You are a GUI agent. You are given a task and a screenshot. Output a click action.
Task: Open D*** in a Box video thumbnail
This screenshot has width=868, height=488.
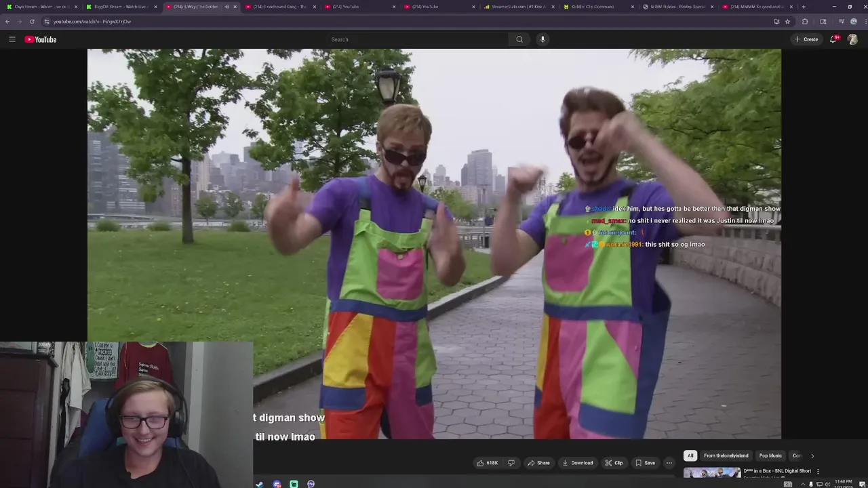(712, 473)
